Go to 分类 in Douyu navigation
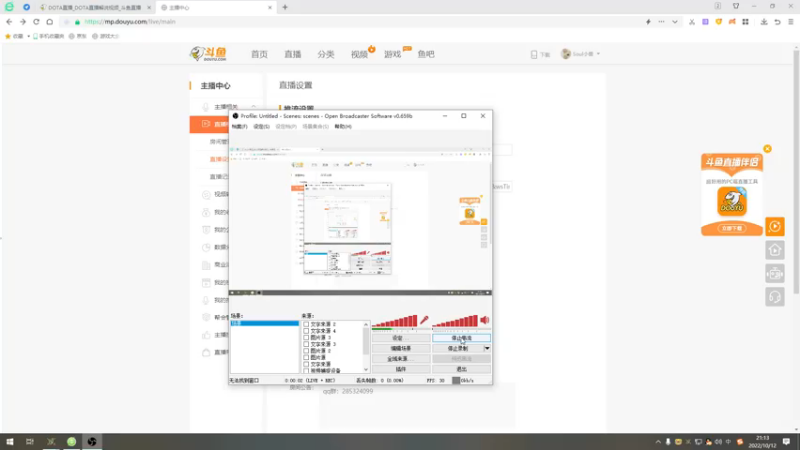 click(326, 54)
